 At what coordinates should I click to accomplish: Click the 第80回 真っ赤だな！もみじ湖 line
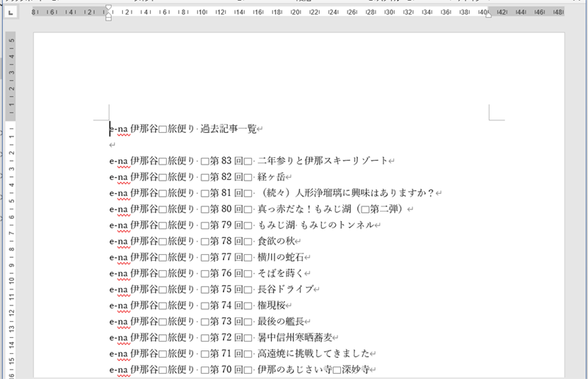(331, 209)
